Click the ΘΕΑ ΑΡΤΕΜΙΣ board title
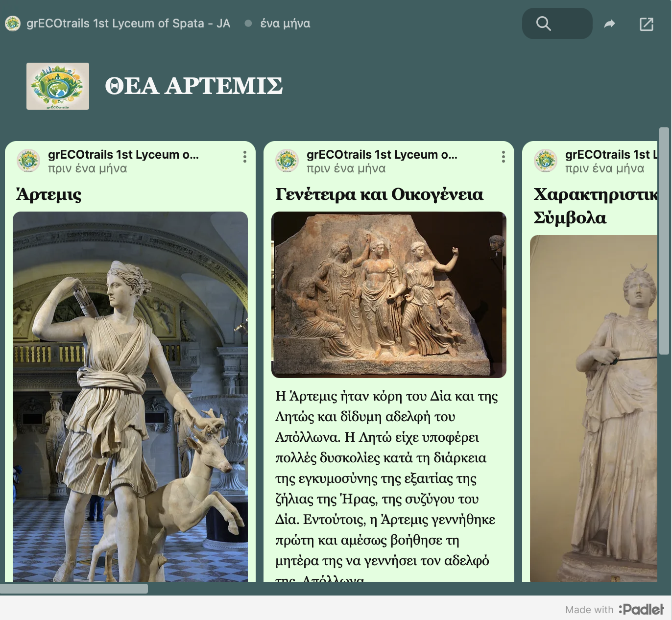 [x=193, y=86]
